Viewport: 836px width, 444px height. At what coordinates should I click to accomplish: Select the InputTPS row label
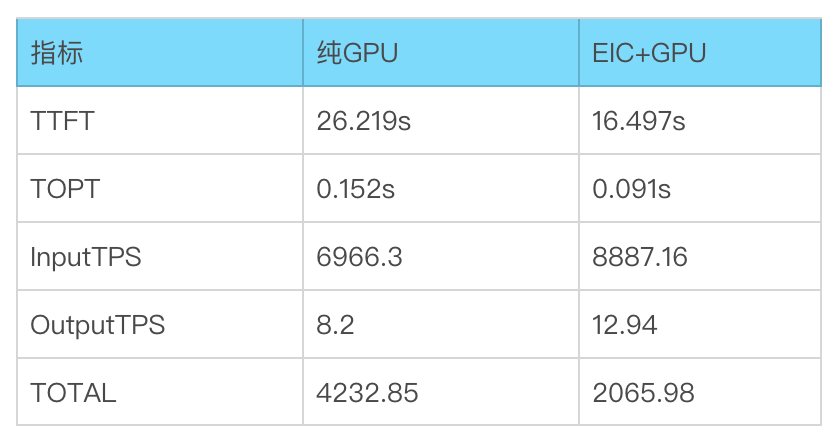click(x=86, y=257)
